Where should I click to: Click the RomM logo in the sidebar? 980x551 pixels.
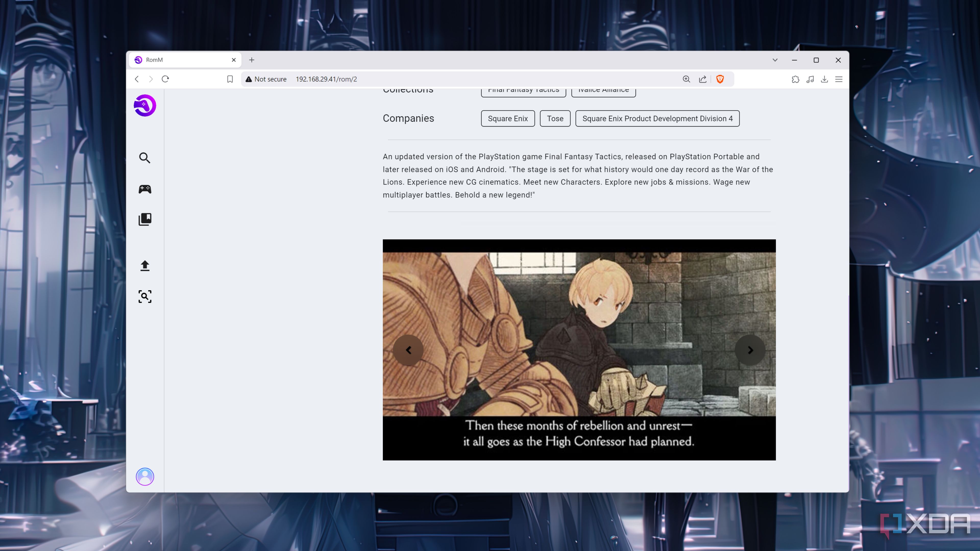click(145, 105)
